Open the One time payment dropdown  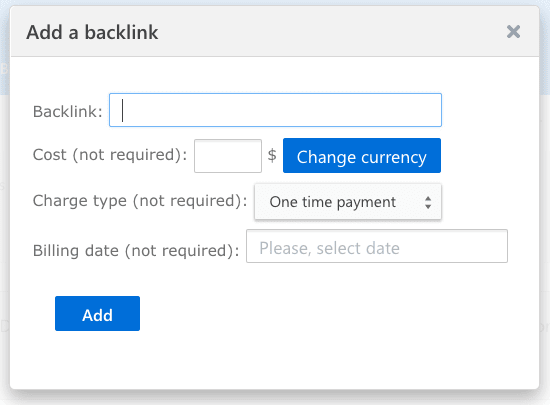348,202
